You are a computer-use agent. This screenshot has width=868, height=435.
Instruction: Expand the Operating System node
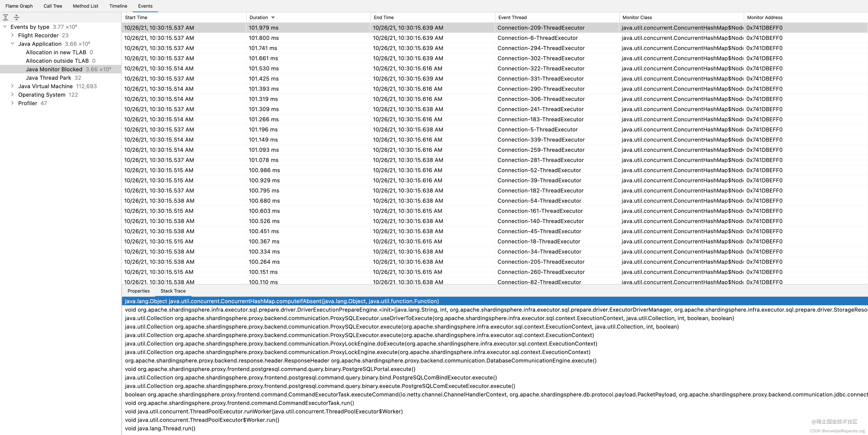point(12,94)
